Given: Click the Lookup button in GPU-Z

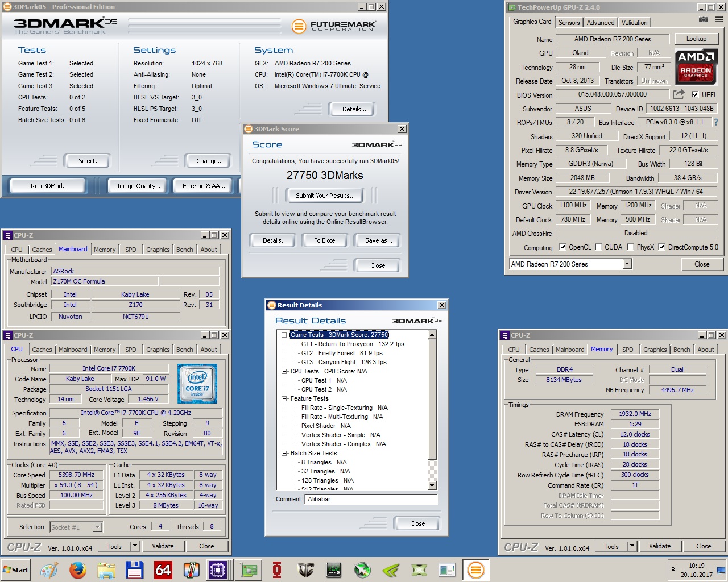Looking at the screenshot, I should (x=696, y=39).
